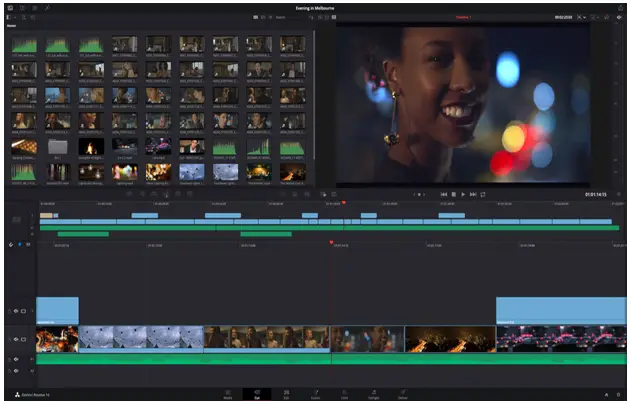This screenshot has height=404, width=631.
Task: Open the Fusion page tab
Action: [x=316, y=394]
